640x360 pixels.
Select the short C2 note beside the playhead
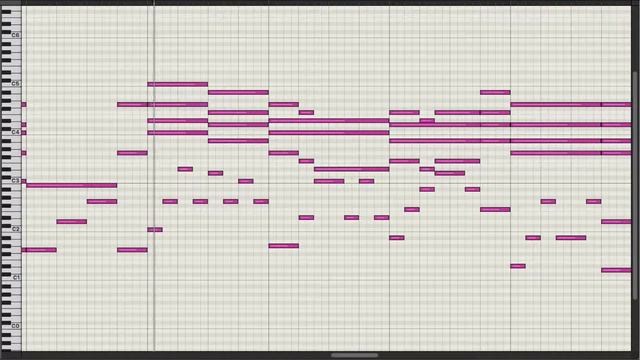pyautogui.click(x=155, y=230)
